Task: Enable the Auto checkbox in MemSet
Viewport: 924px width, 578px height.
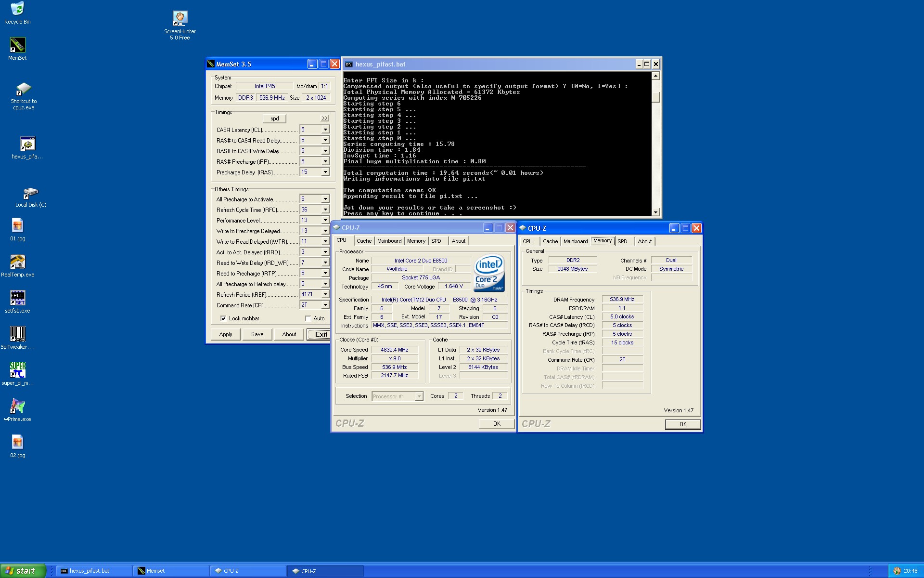Action: [308, 318]
